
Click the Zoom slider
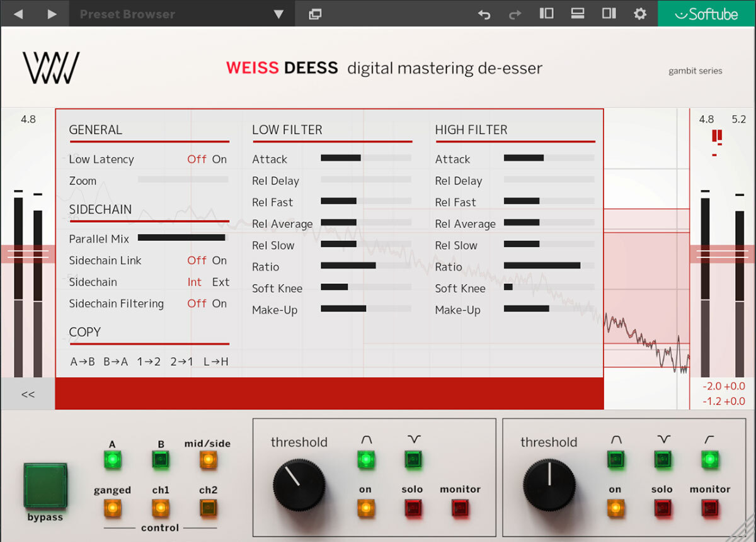(x=183, y=180)
